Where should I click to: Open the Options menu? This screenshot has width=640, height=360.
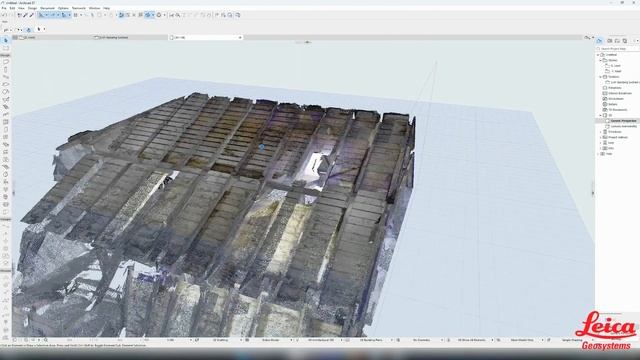[x=63, y=8]
